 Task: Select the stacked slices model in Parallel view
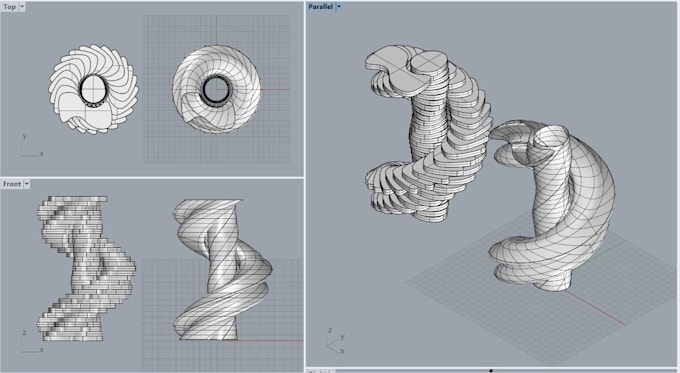click(428, 134)
